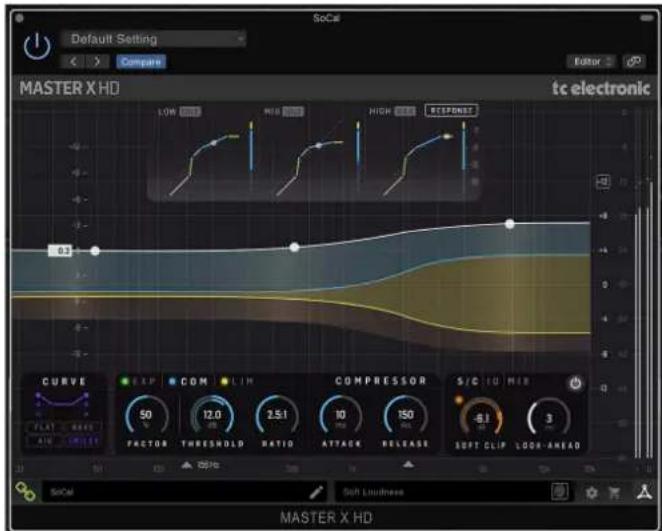Click the purple curve shape display

click(x=63, y=402)
